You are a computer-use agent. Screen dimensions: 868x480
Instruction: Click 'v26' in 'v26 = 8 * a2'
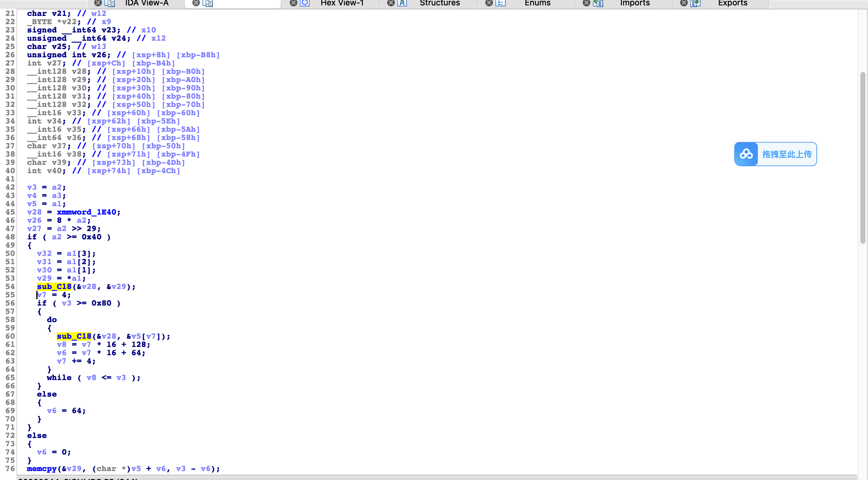click(34, 220)
